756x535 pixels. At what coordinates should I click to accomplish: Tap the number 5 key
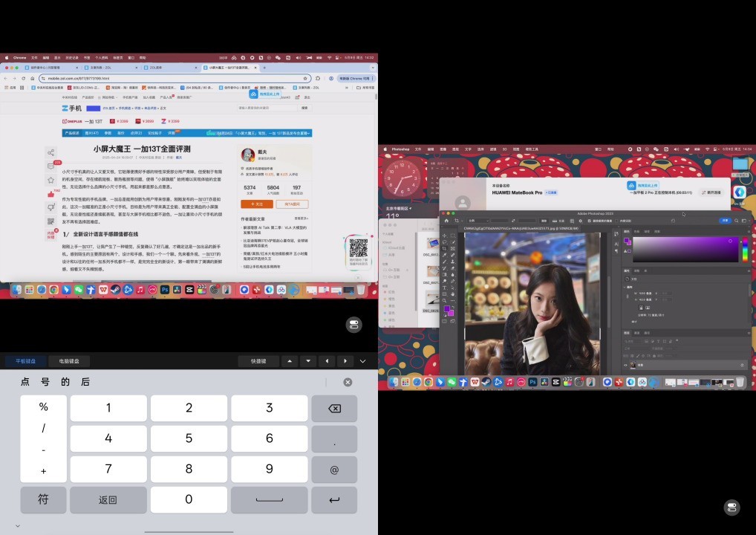pos(189,438)
